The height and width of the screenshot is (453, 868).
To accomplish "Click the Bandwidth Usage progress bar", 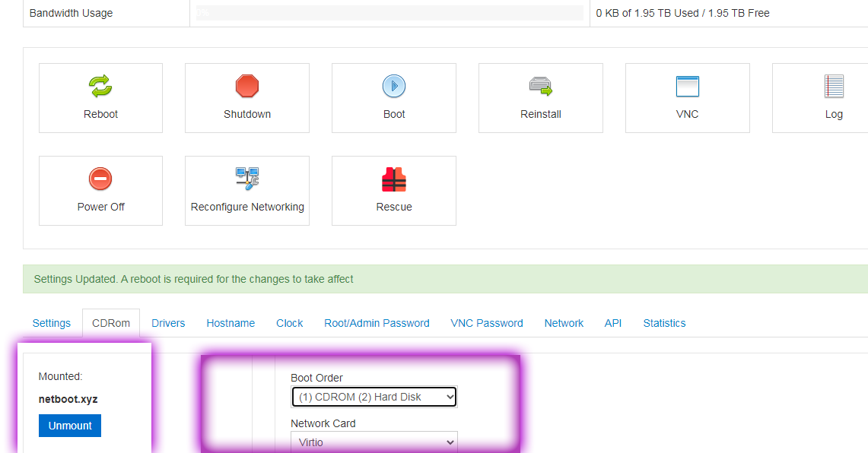I will (x=389, y=13).
